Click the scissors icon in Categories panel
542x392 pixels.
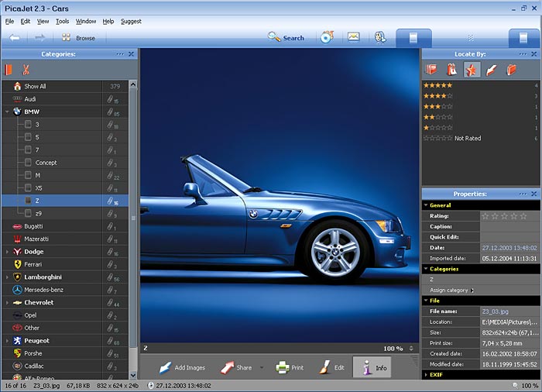click(x=26, y=70)
